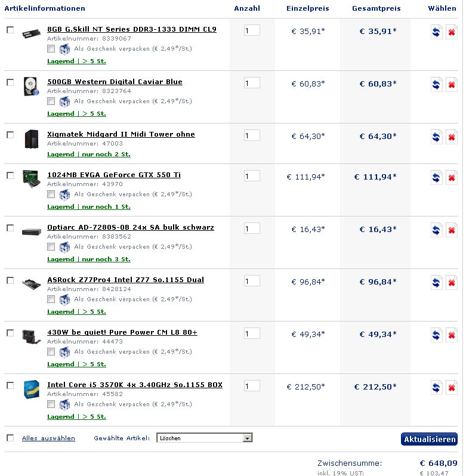Enable gift wrap for be quiet! power supply
Viewport: 466px width, 476px height.
click(x=51, y=351)
